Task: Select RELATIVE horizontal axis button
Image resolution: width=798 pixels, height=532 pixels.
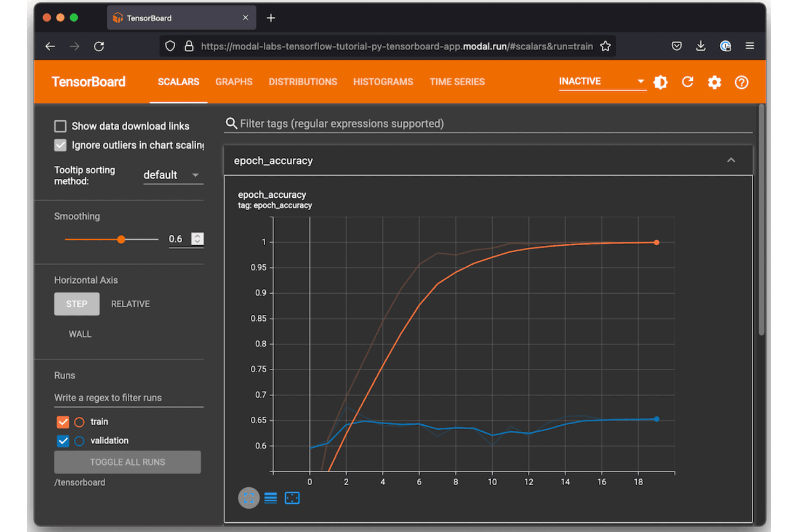Action: [x=130, y=304]
